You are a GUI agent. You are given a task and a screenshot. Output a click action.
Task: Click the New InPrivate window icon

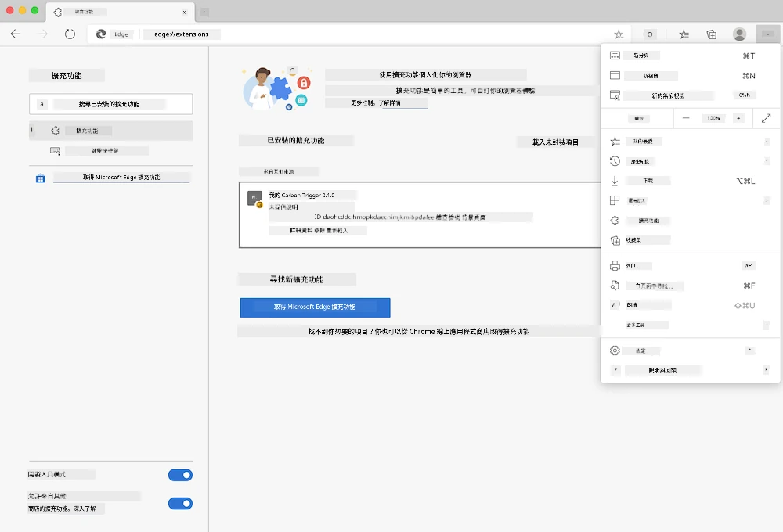(615, 95)
